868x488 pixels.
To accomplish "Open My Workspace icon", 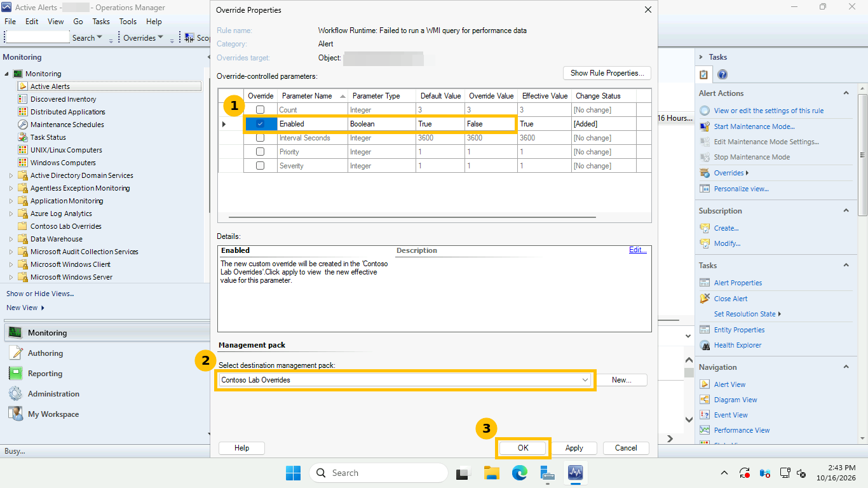I will 16,414.
